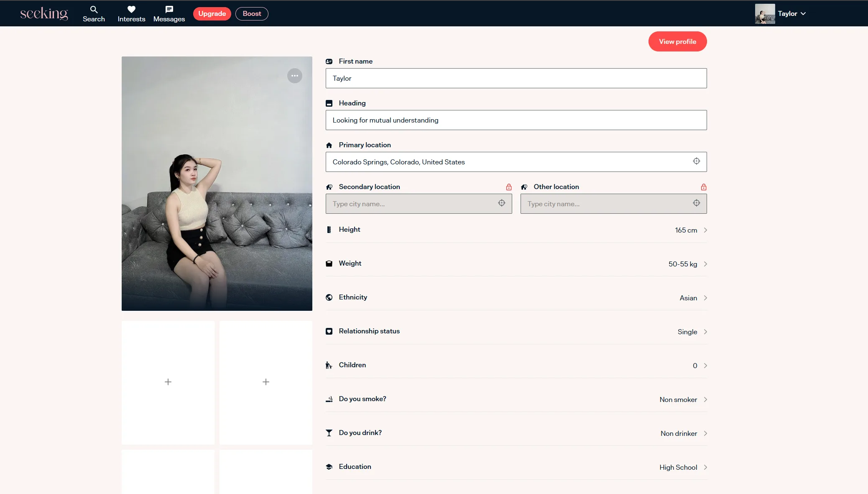This screenshot has height=494, width=868.
Task: Add photo in second empty slot
Action: point(266,382)
